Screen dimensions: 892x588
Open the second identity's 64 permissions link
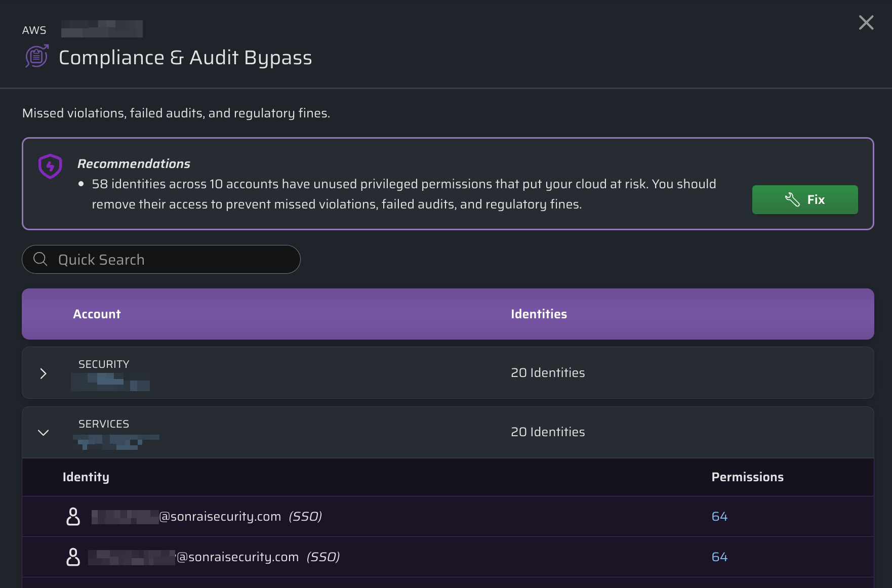point(719,557)
